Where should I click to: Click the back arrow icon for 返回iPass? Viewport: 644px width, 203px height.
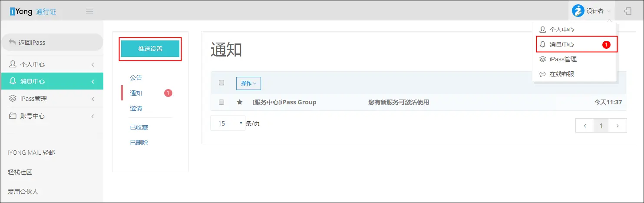point(12,43)
